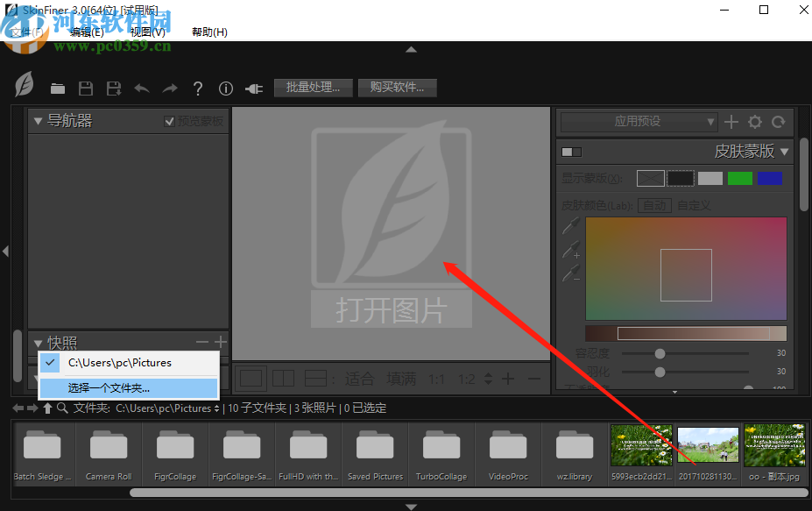
Task: Undo the last action
Action: click(x=140, y=88)
